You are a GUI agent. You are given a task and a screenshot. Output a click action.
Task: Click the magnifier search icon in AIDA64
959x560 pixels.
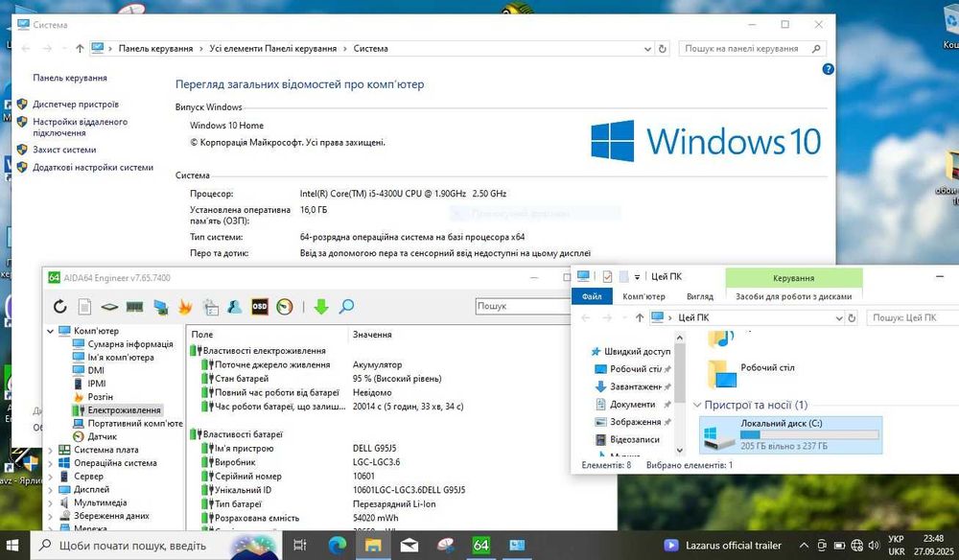(x=346, y=306)
